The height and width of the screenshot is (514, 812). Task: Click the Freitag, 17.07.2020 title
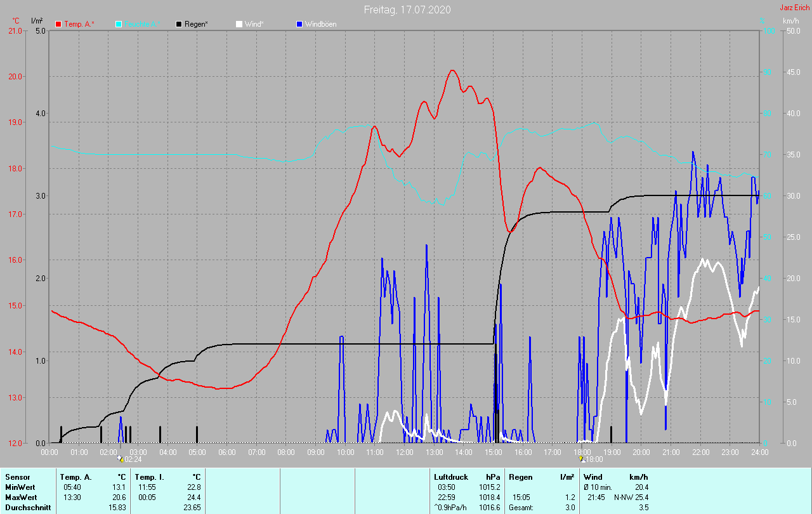click(x=407, y=10)
